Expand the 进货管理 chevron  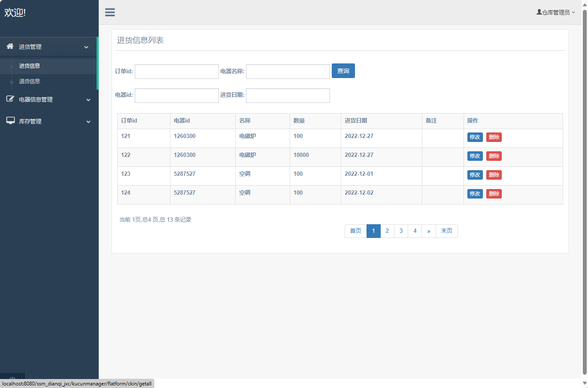[86, 47]
